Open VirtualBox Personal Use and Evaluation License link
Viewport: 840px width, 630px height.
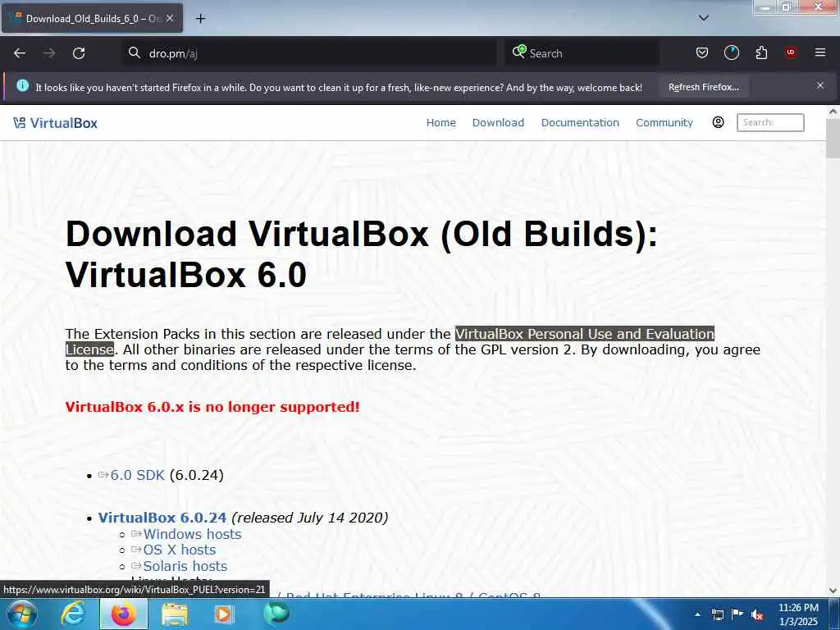[584, 334]
